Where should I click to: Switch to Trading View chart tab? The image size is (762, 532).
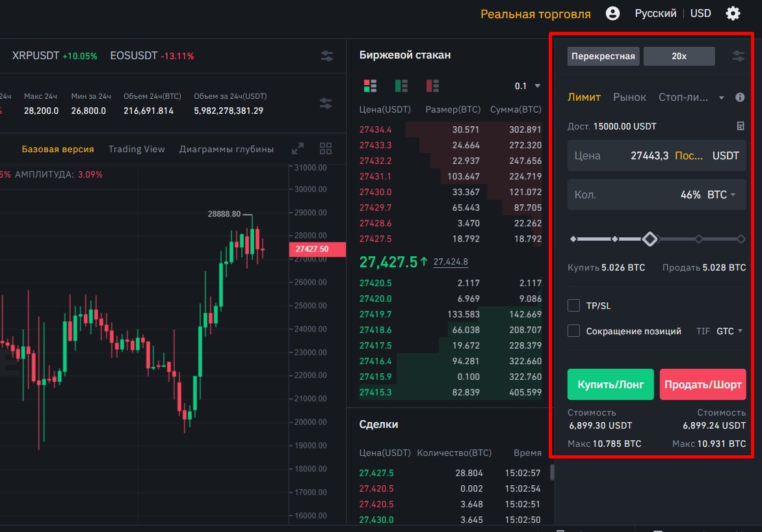137,149
